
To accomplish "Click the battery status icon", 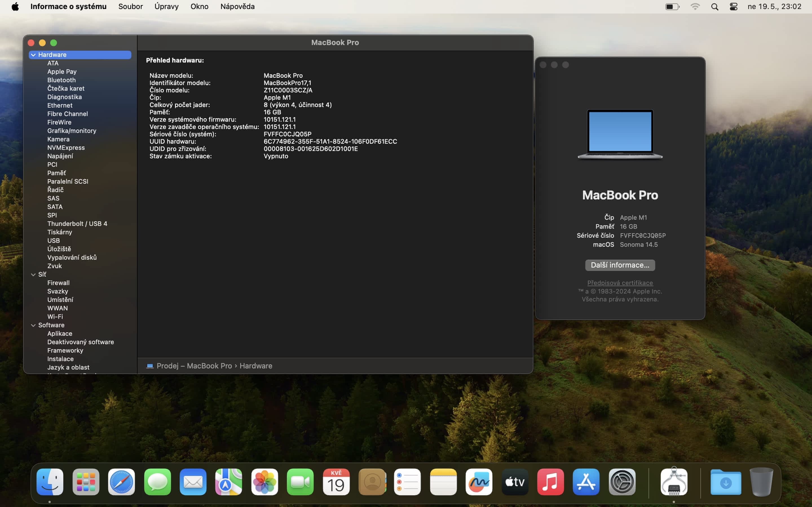I will [672, 7].
